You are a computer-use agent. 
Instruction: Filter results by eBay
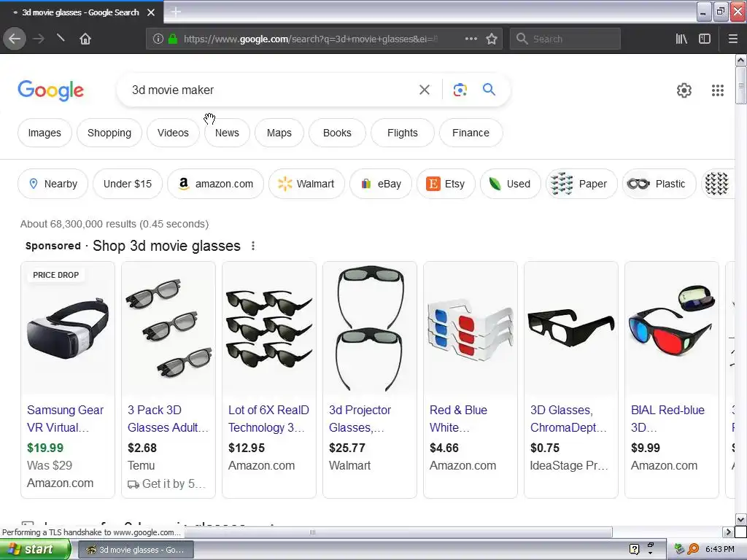click(x=381, y=184)
